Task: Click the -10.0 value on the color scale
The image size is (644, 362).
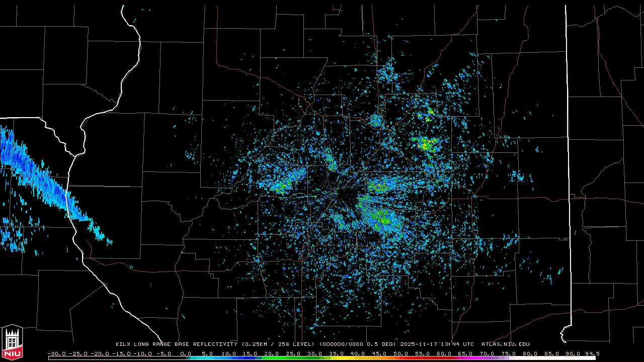Action: click(142, 353)
